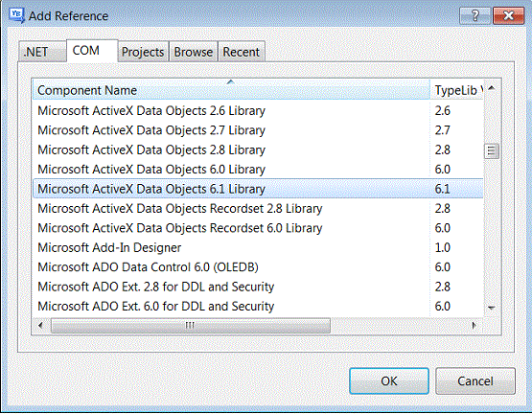
Task: Select Microsoft ActiveX Data Objects 2.6 Library
Action: coord(258,110)
